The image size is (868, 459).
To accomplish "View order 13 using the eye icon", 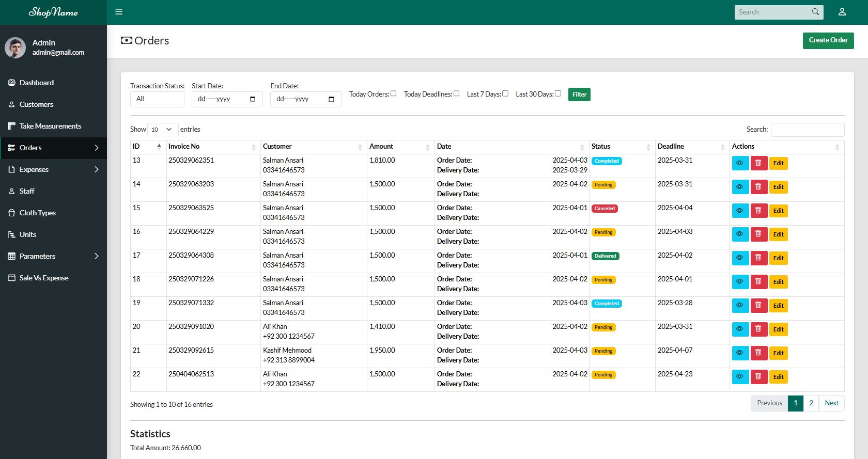I will pos(740,163).
